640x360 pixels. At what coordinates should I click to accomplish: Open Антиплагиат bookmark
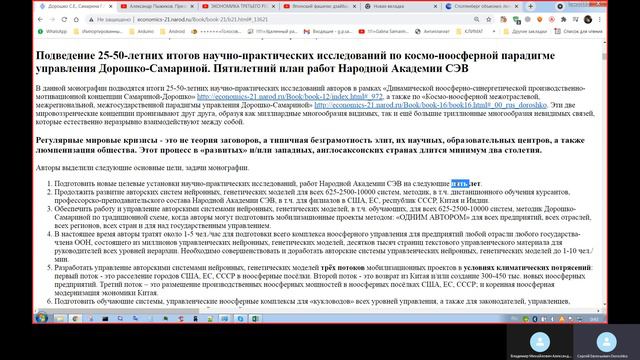[432, 31]
